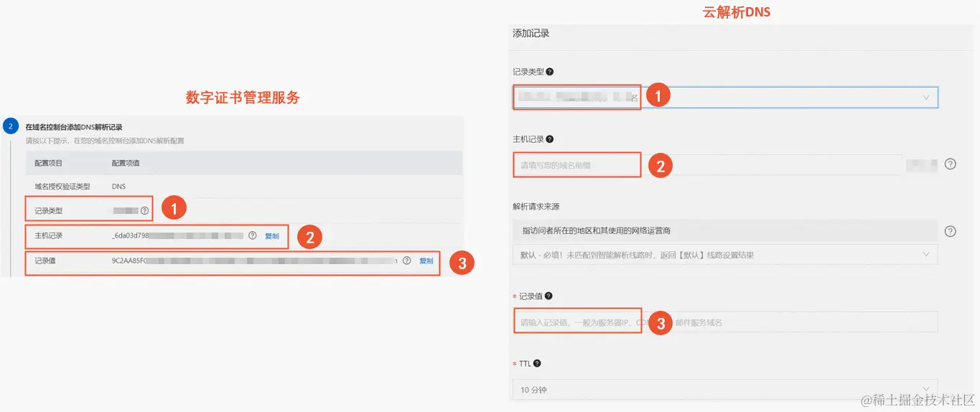Click the 记录值 input field in DNS form
The height and width of the screenshot is (412, 980).
click(x=725, y=322)
